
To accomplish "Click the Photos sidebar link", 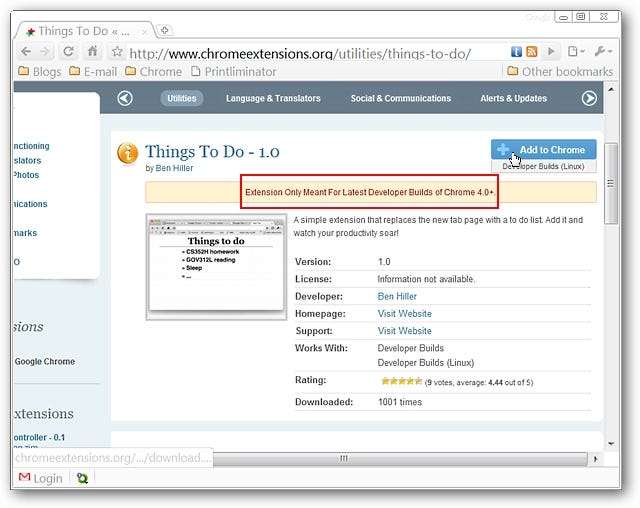I will 26,175.
